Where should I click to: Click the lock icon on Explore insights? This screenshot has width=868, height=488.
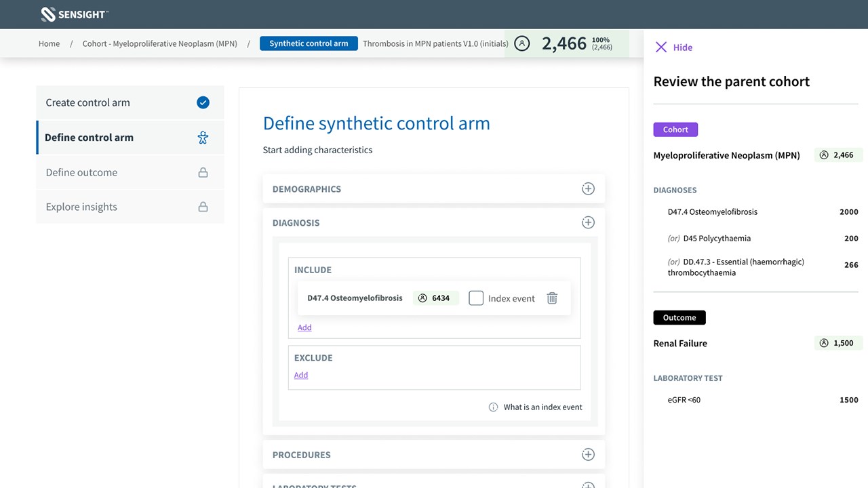203,207
